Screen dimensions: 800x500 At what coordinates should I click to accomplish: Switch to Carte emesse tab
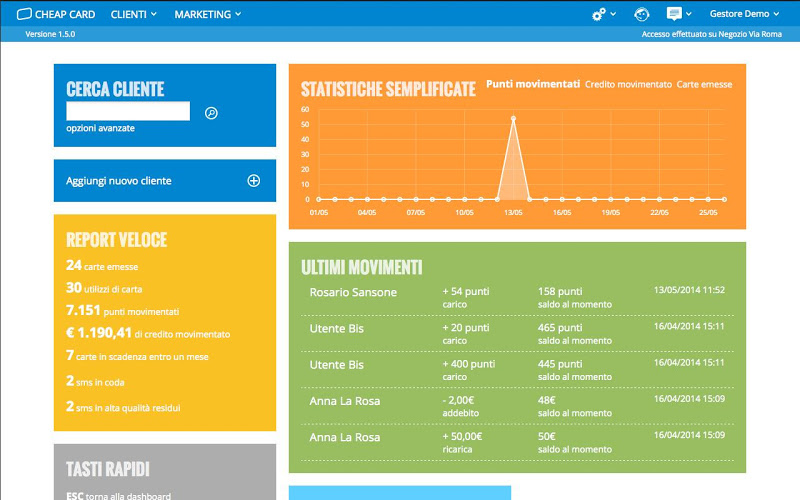click(704, 84)
